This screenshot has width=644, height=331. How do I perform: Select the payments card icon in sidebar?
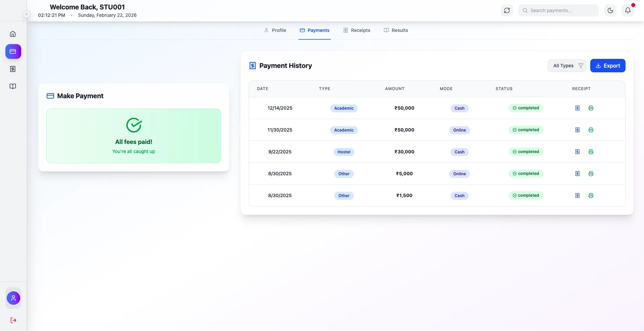click(x=13, y=51)
